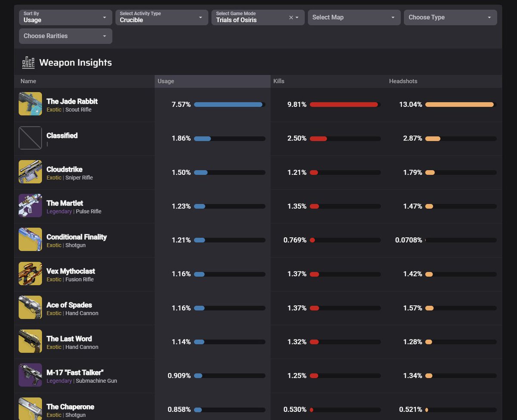Open the Classified weapon entry
The image size is (517, 420).
[62, 135]
